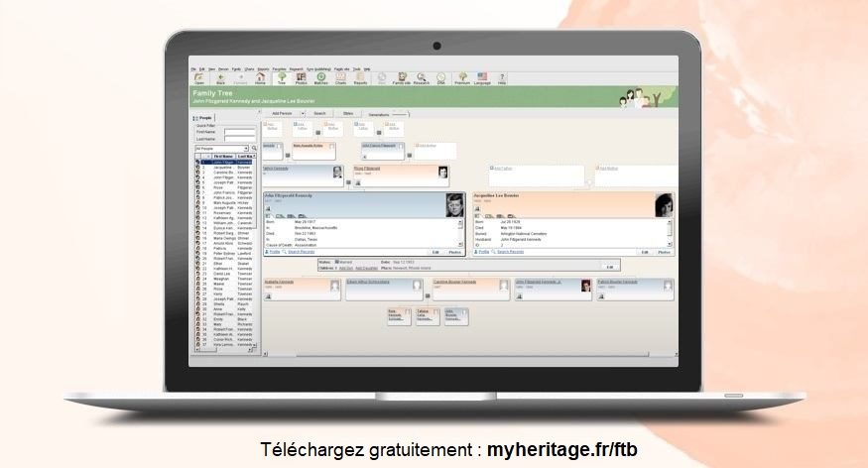Click the Search button above the tree
The width and height of the screenshot is (868, 468).
tap(320, 113)
